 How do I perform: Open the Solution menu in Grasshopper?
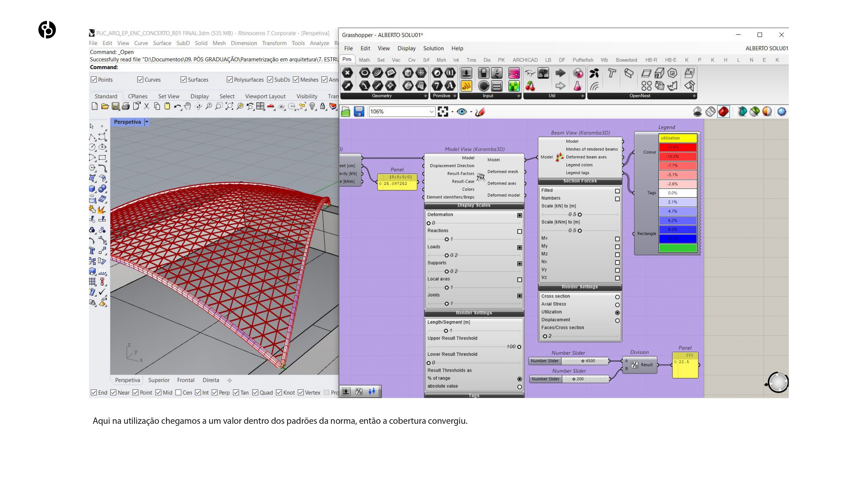pos(433,49)
